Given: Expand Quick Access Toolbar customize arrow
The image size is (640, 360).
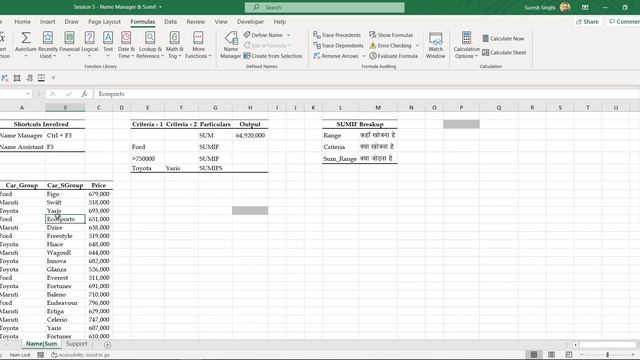Looking at the screenshot, I should click(x=53, y=78).
